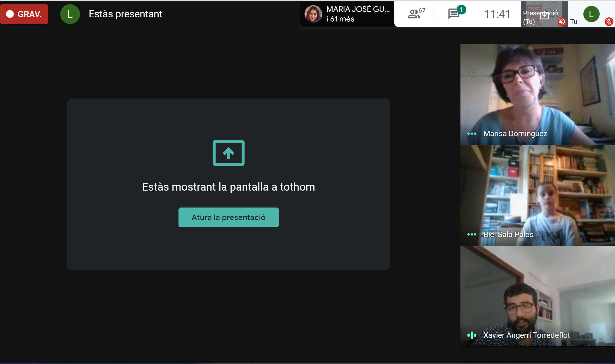Click the recording GRAV. indicator
This screenshot has height=364, width=615.
click(x=24, y=14)
